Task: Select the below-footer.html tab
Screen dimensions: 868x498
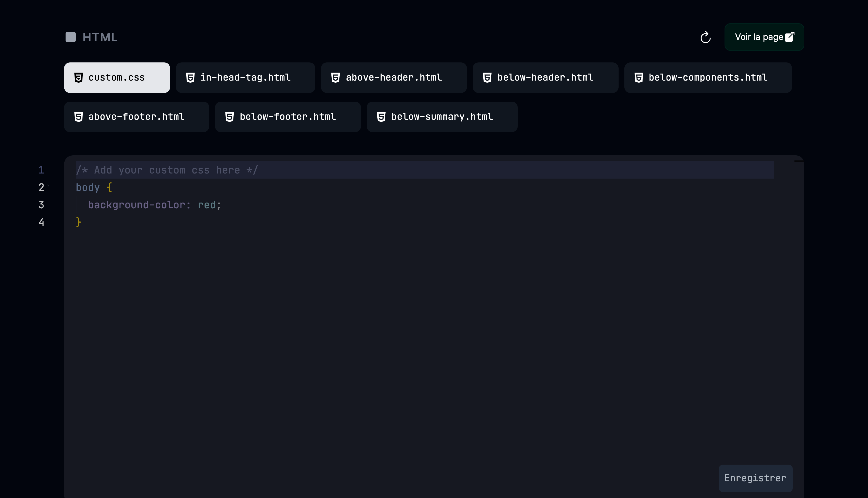Action: click(x=288, y=117)
